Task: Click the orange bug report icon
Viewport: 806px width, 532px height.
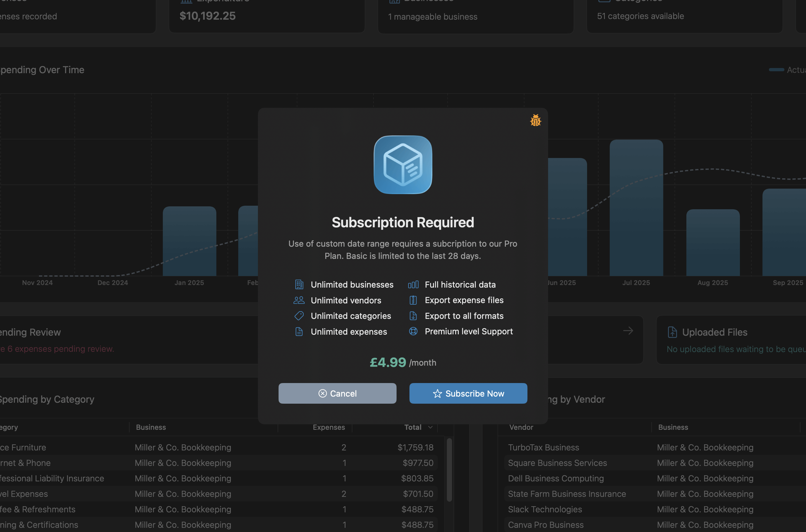Action: [535, 121]
